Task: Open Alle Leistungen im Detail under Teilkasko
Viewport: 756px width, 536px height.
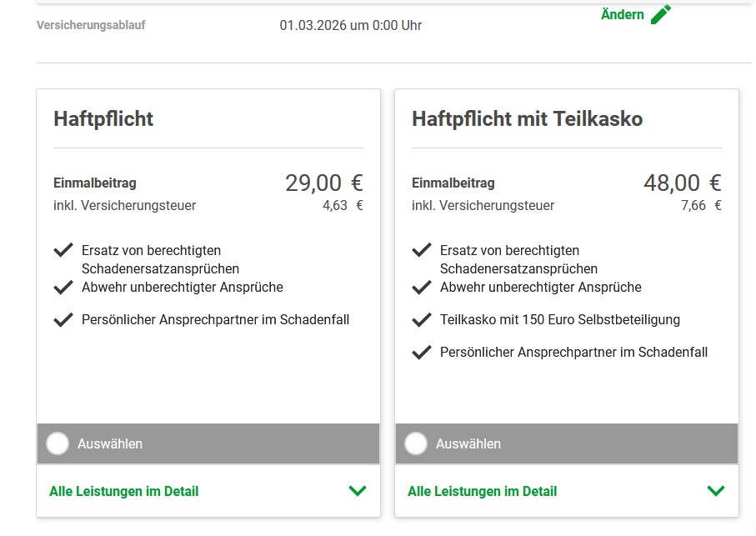Action: click(482, 491)
